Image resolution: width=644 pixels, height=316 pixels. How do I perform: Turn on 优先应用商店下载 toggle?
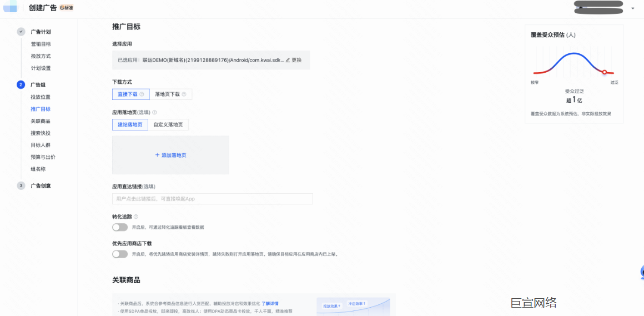click(x=119, y=254)
